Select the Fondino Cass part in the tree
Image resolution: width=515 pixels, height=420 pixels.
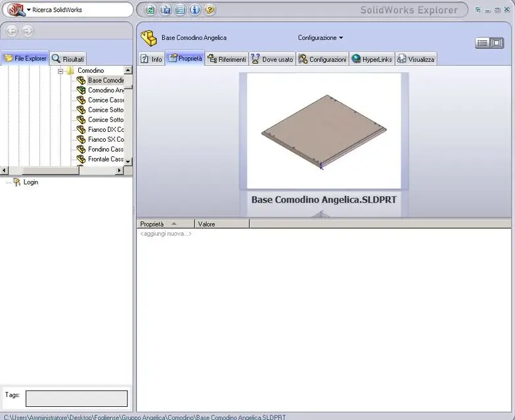pos(106,150)
